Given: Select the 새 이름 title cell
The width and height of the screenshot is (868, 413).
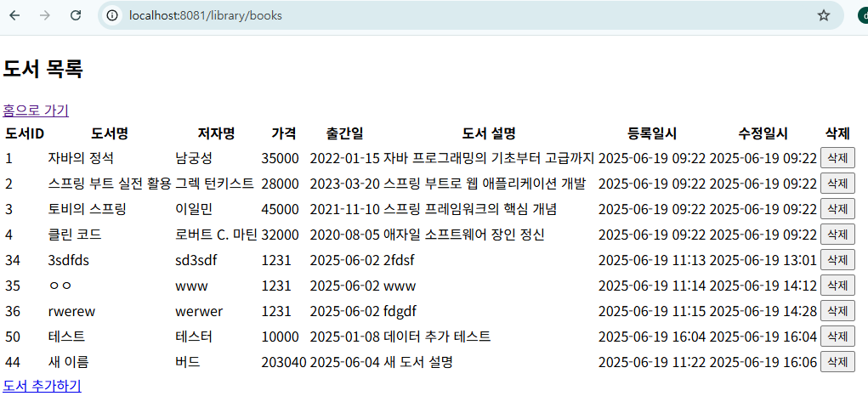Looking at the screenshot, I should (69, 362).
